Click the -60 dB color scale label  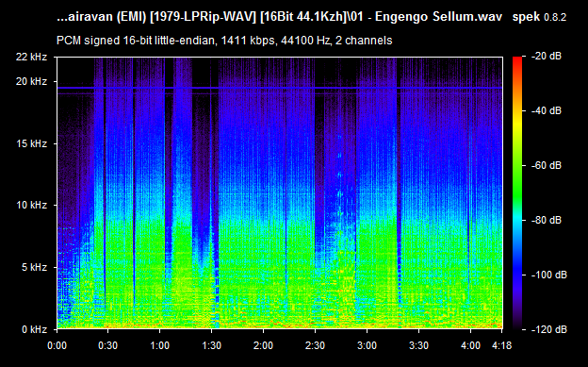pyautogui.click(x=547, y=165)
